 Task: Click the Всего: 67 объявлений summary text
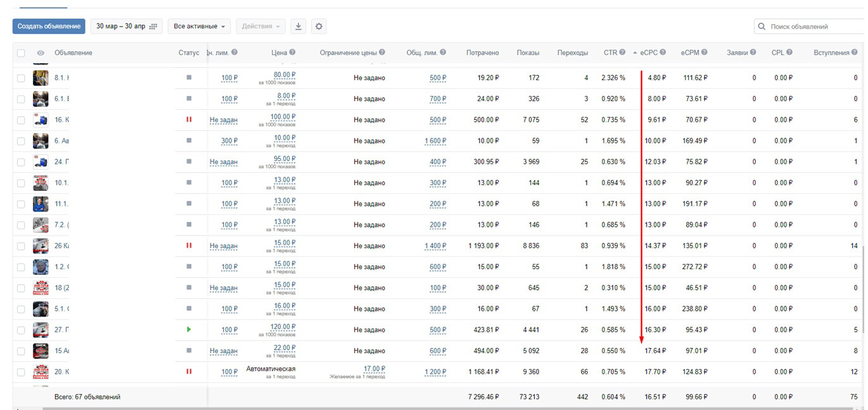tap(87, 397)
